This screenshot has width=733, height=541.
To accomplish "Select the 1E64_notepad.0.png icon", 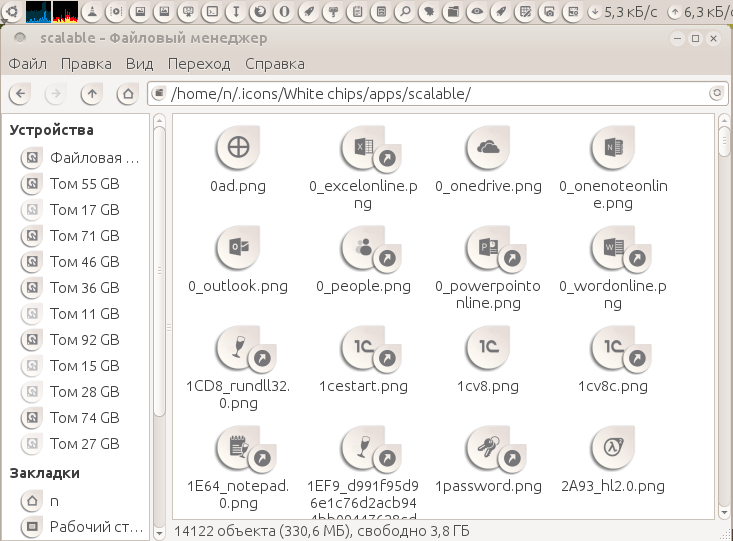I will [x=239, y=448].
